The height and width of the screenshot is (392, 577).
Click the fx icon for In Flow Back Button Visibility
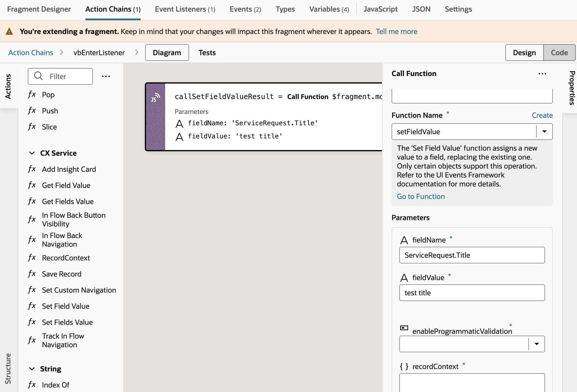click(x=32, y=220)
